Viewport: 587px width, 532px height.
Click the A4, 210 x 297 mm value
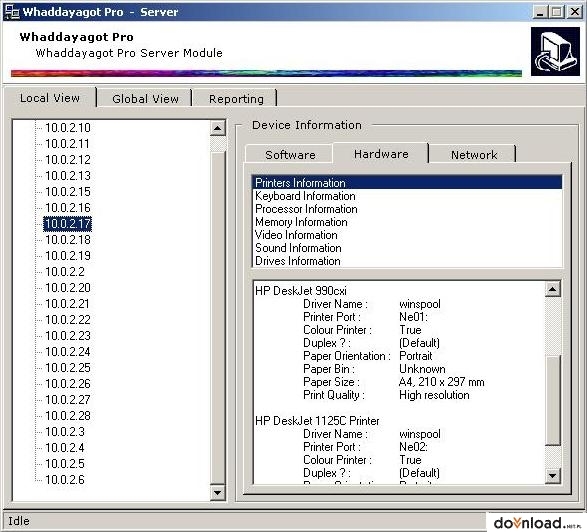point(442,382)
